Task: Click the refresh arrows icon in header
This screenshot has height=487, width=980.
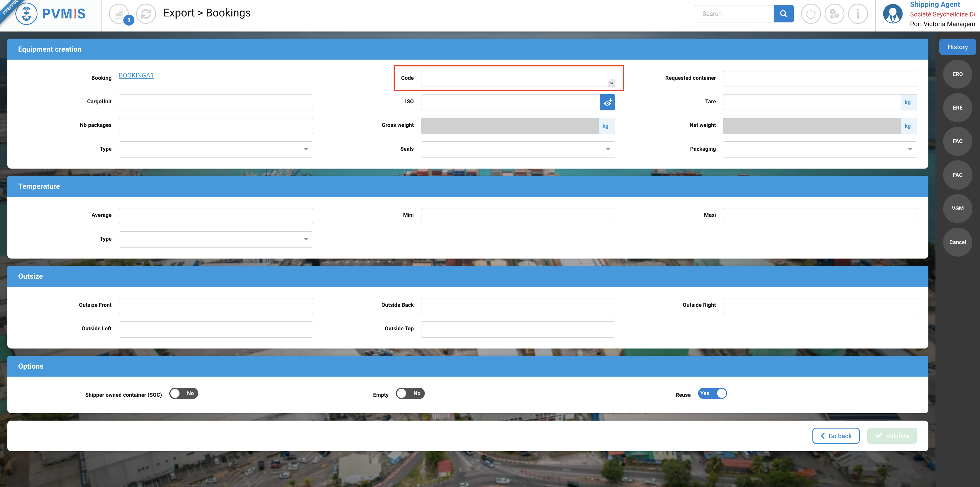Action: click(x=146, y=14)
